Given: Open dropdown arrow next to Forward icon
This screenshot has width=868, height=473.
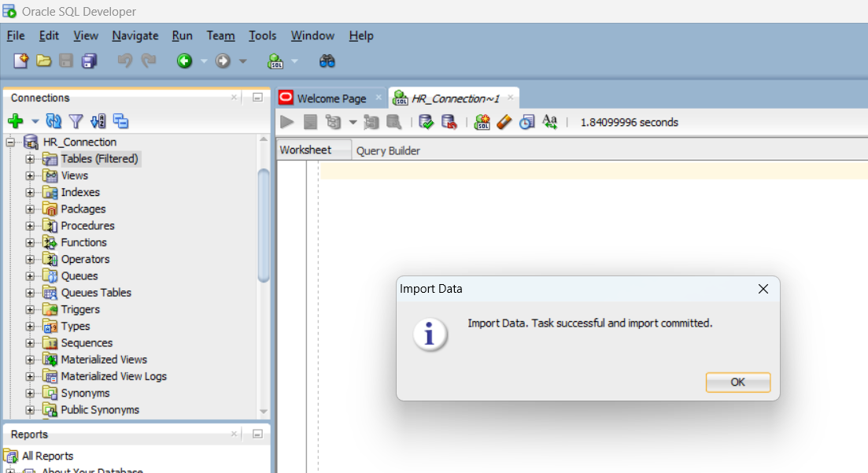Looking at the screenshot, I should 242,61.
